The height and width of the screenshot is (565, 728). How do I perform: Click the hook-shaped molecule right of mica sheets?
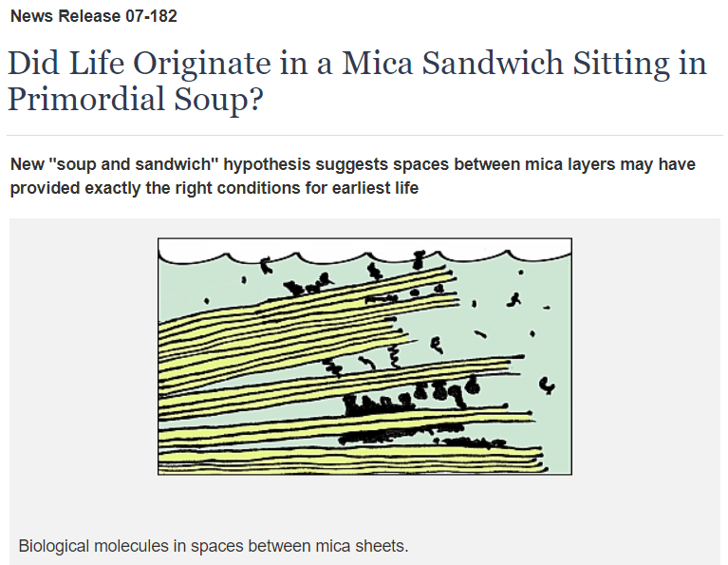[548, 386]
